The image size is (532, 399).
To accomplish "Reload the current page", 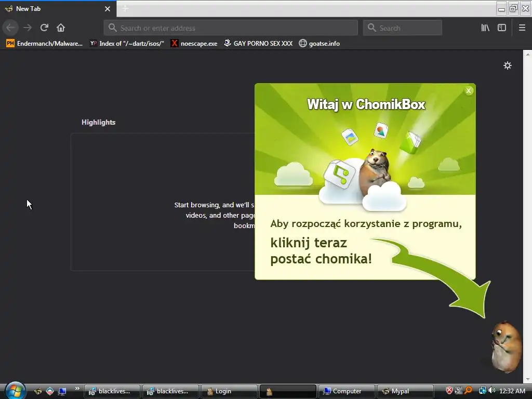I will (x=44, y=28).
